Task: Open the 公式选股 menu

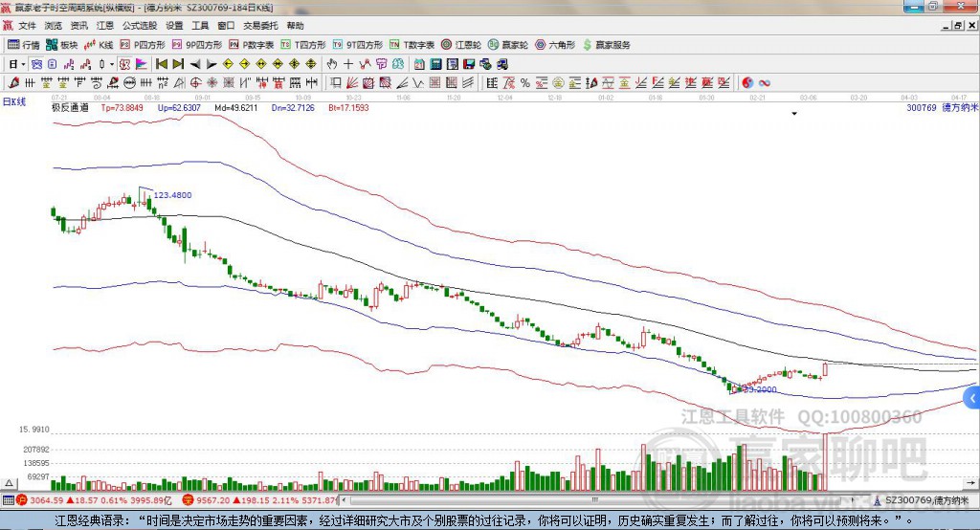Action: [x=140, y=26]
